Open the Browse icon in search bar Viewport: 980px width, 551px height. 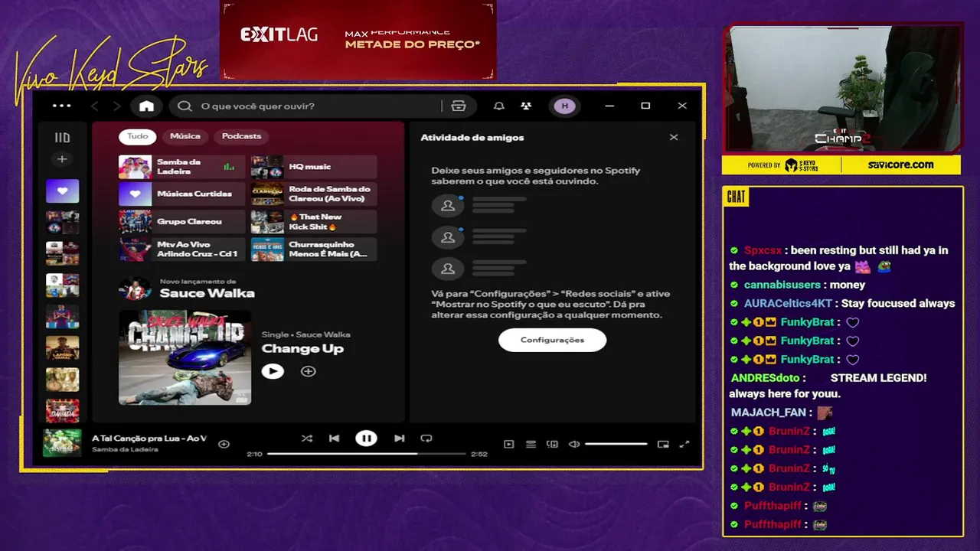tap(459, 106)
